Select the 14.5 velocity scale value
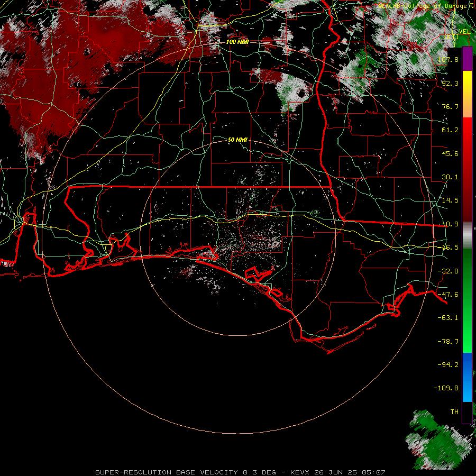 tap(450, 200)
